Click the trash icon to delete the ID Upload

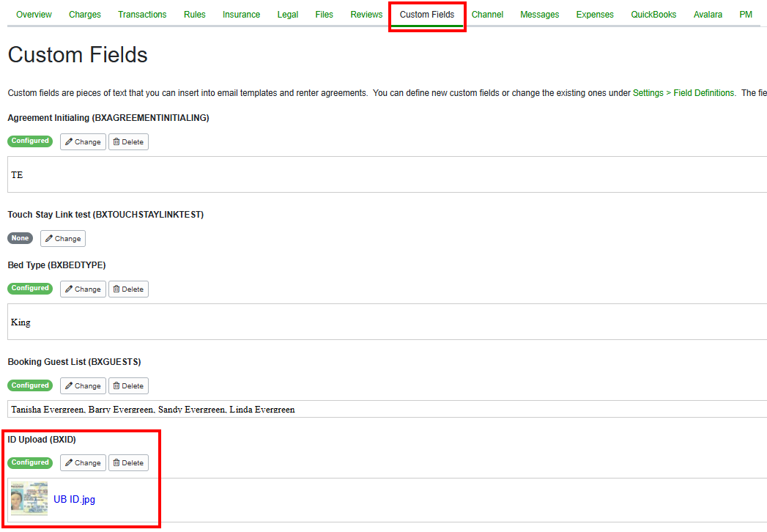coord(118,462)
